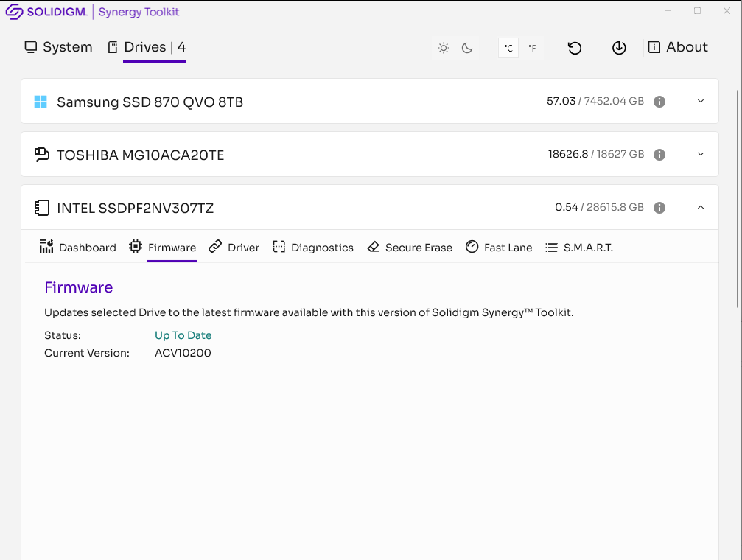Select Celsius temperature unit
Viewport: 742px width, 560px height.
(x=508, y=48)
